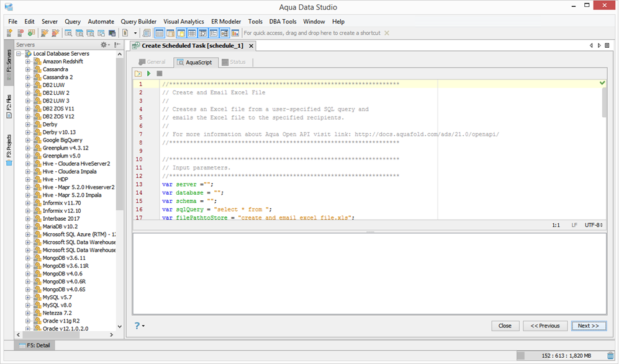Open the tab list icon at far right
This screenshot has height=364, width=619.
(x=607, y=46)
